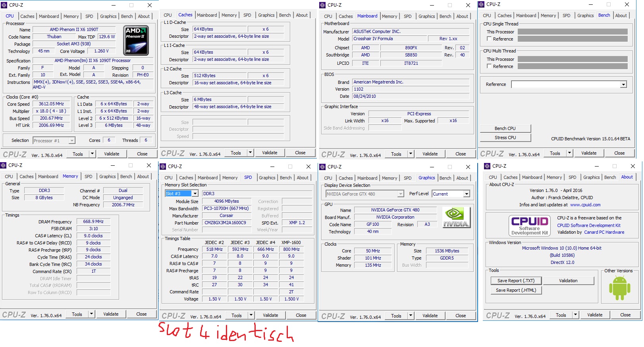
Task: Switch to SPD tab in Memory window
Action: coord(89,176)
